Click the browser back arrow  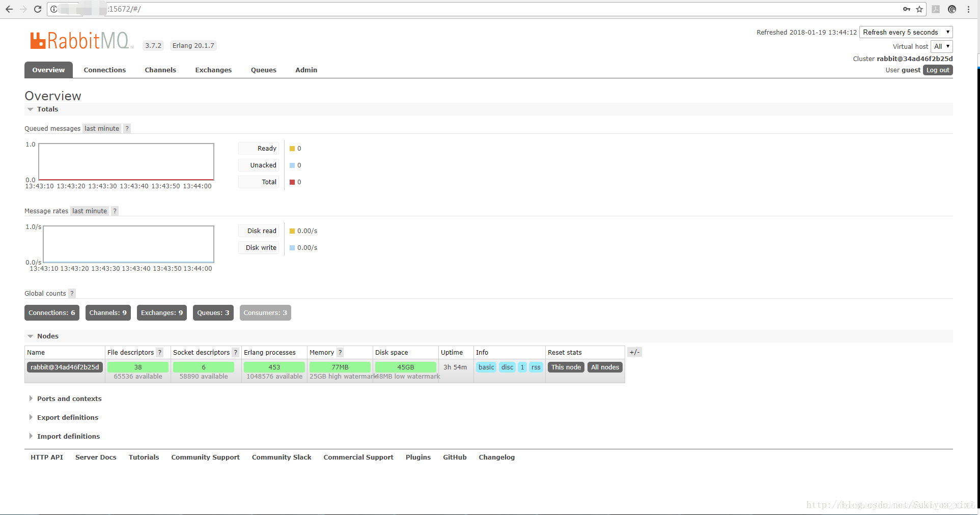(9, 9)
